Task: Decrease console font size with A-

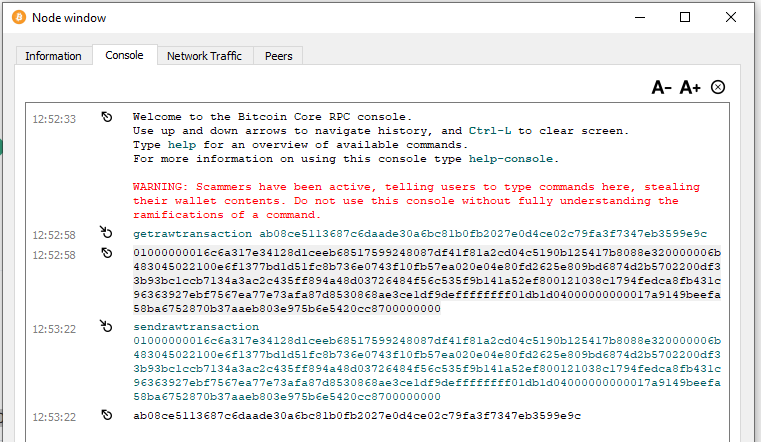Action: pos(661,87)
